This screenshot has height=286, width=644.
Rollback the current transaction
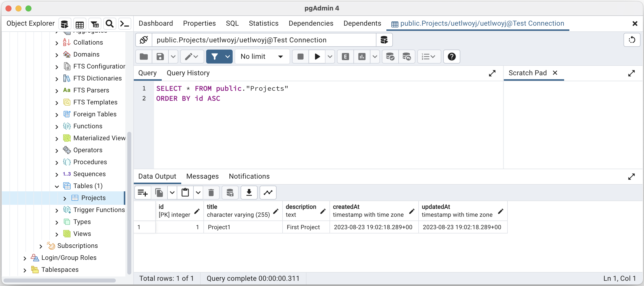point(407,57)
